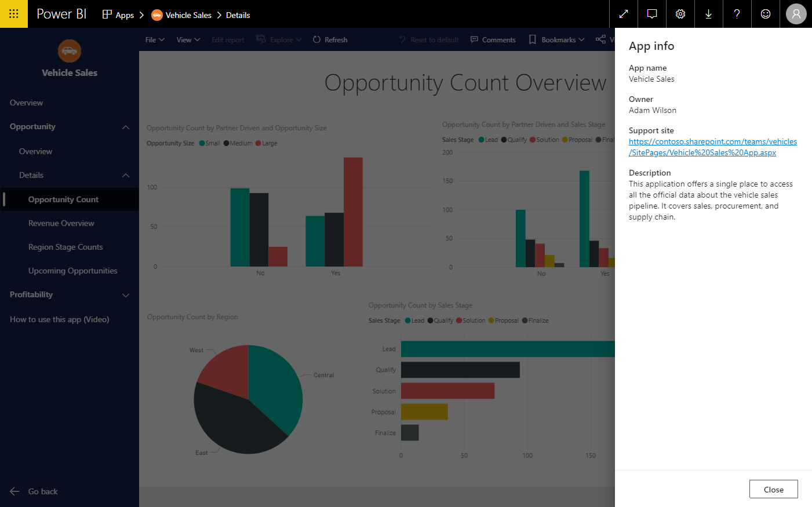Open the help question mark icon
This screenshot has width=812, height=507.
click(737, 14)
